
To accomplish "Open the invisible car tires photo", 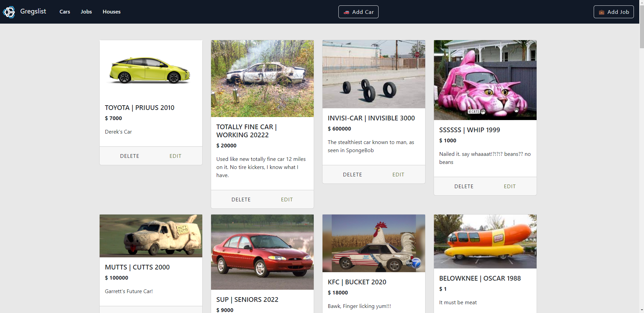I will 374,74.
